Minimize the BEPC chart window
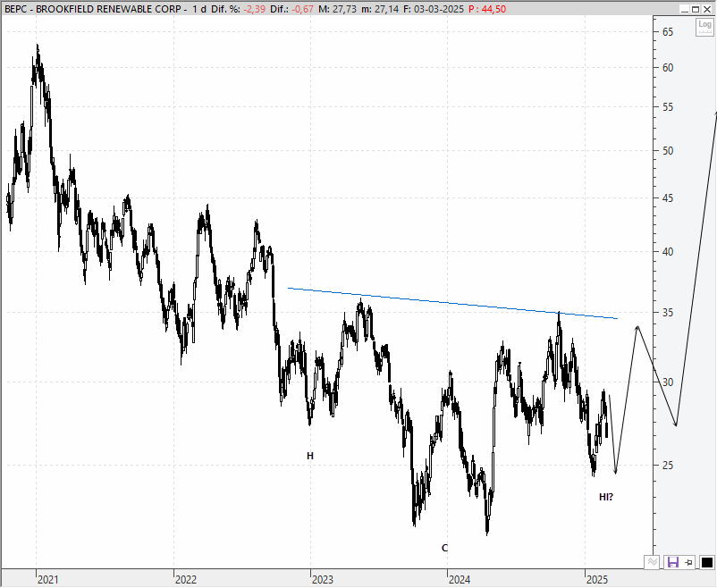Image resolution: width=717 pixels, height=588 pixels. click(x=684, y=9)
